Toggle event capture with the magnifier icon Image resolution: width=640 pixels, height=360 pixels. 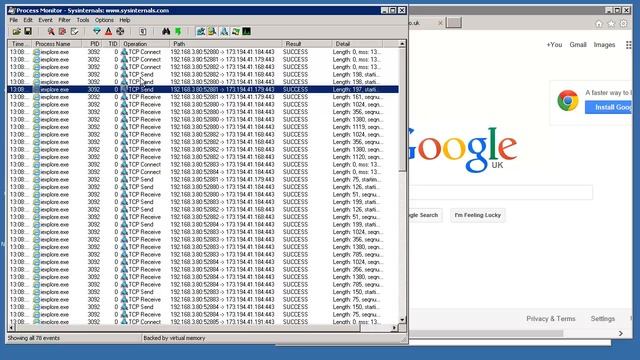coord(51,31)
